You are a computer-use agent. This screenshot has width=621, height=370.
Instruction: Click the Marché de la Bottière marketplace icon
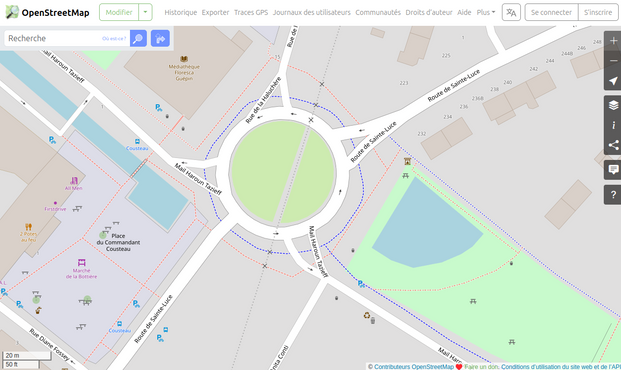pyautogui.click(x=82, y=262)
